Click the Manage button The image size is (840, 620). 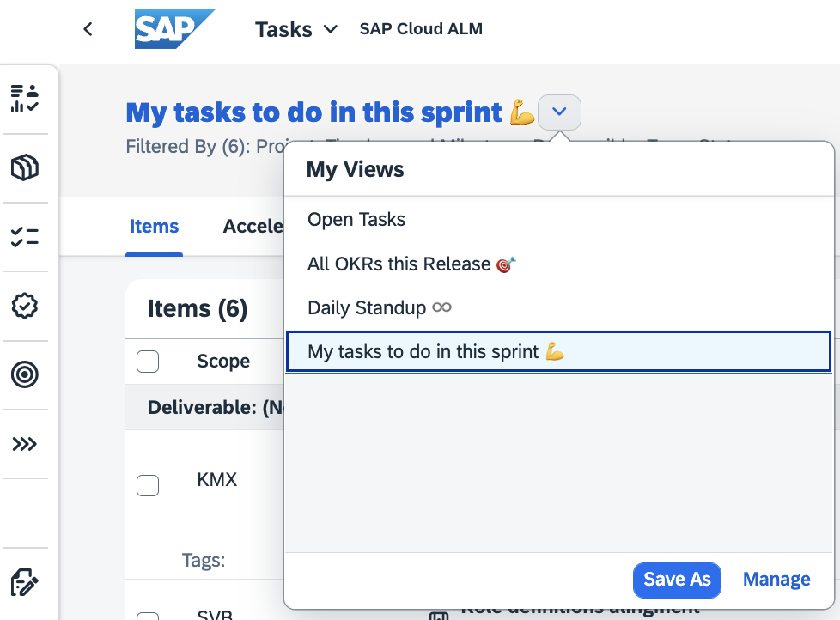click(776, 580)
